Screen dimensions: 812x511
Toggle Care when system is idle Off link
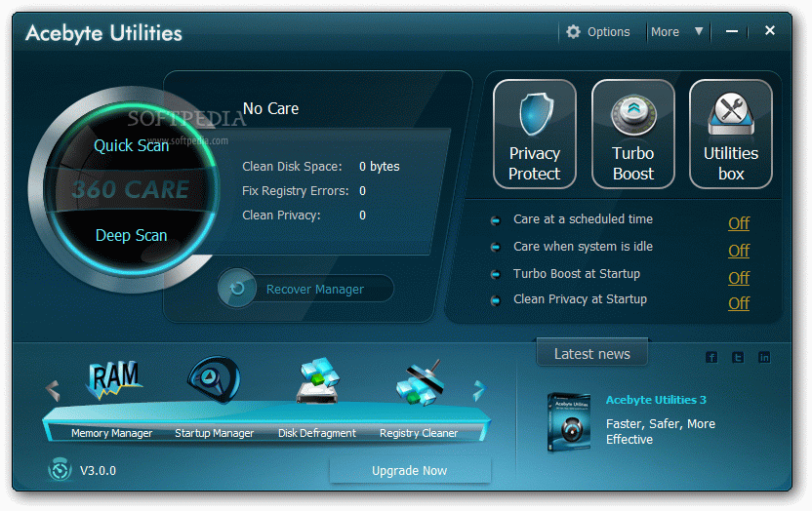pos(739,251)
